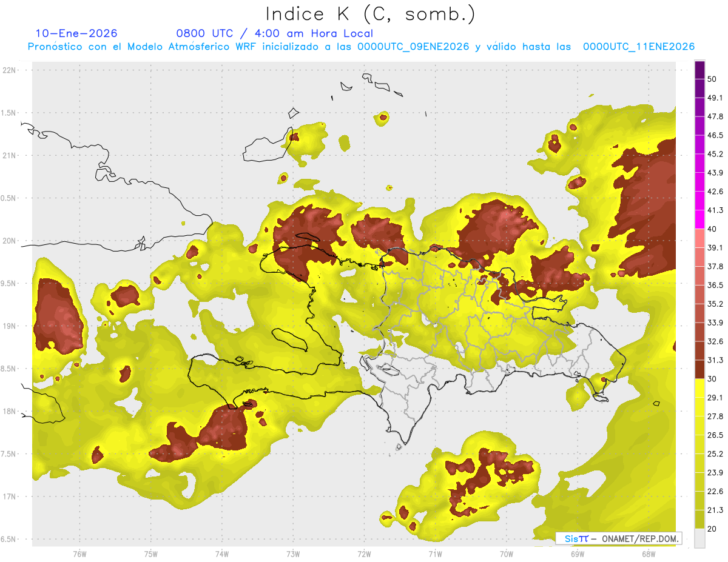Click the dark purple swatch above 50
The image size is (728, 562).
(700, 70)
